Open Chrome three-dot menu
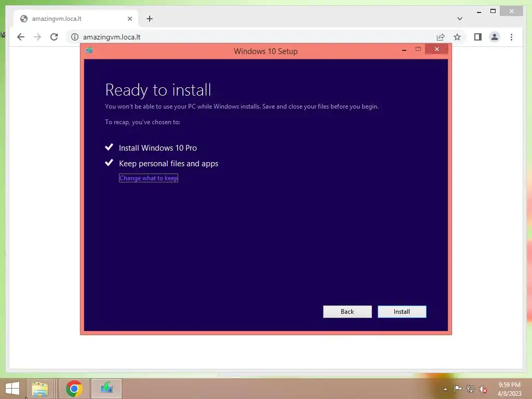This screenshot has height=399, width=532. [511, 37]
